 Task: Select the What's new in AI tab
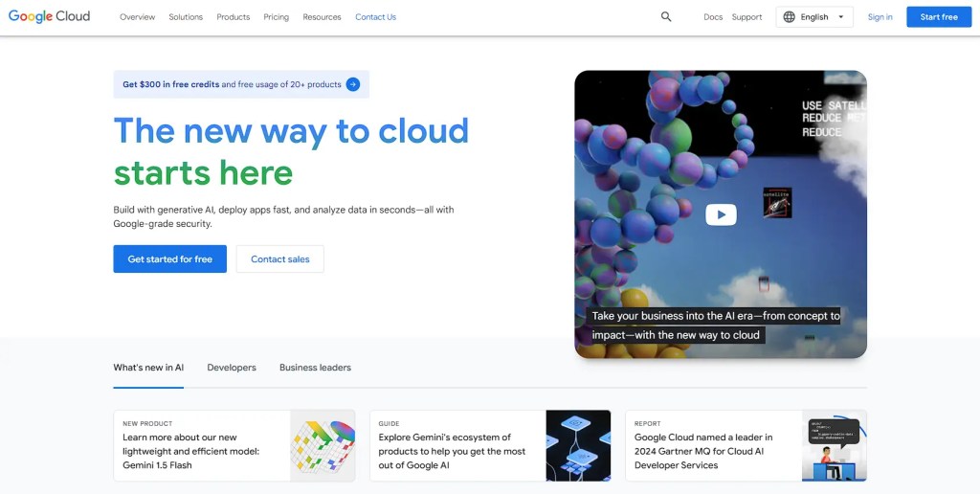pyautogui.click(x=148, y=368)
